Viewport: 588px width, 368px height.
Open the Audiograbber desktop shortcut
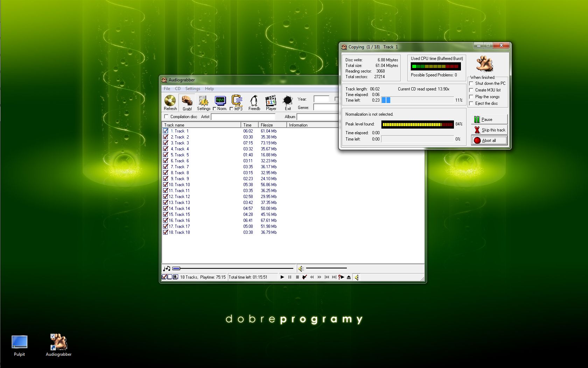click(58, 345)
